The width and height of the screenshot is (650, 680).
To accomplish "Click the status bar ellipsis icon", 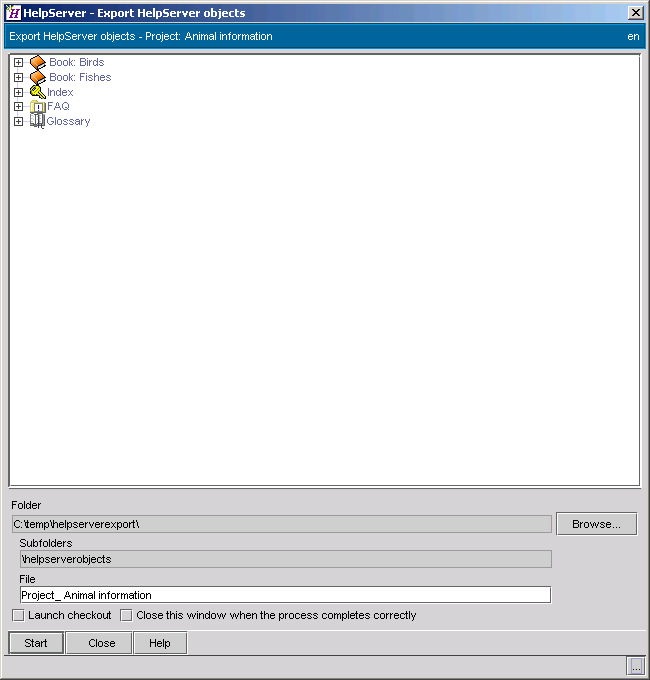I will coord(636,666).
